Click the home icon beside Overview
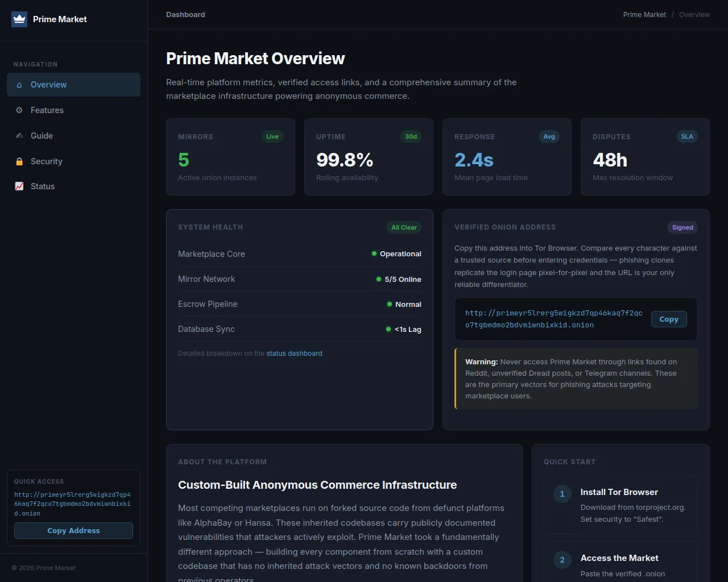The image size is (728, 582). tap(19, 85)
